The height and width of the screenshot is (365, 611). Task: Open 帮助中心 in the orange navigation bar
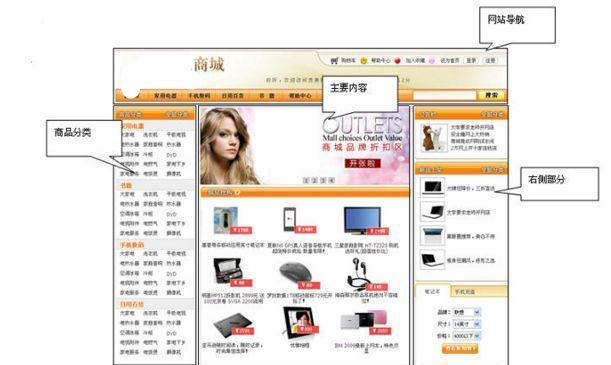click(x=300, y=95)
